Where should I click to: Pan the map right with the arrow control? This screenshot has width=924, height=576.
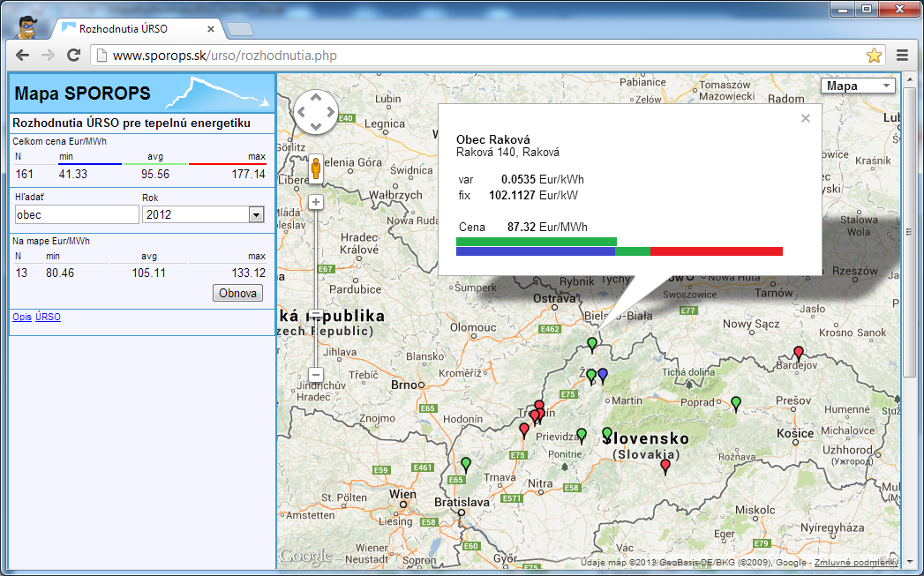331,112
